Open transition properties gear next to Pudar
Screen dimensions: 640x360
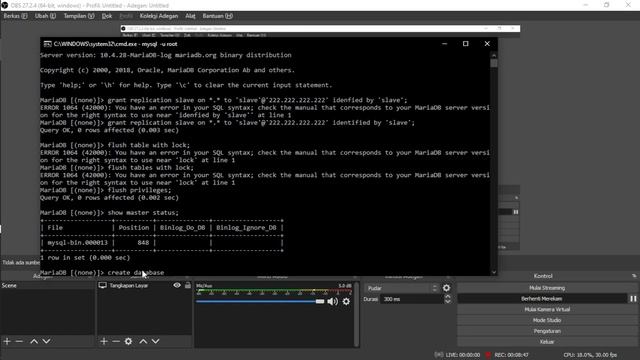tap(447, 288)
